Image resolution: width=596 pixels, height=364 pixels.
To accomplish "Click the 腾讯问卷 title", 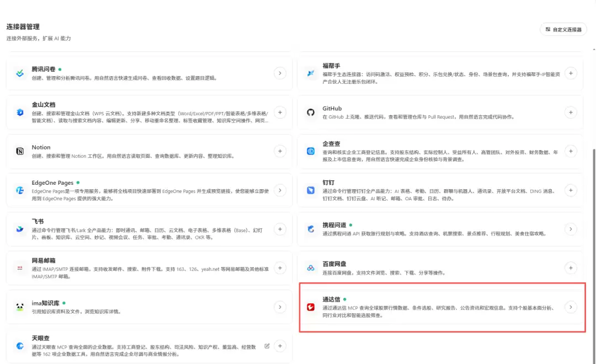I will (44, 69).
